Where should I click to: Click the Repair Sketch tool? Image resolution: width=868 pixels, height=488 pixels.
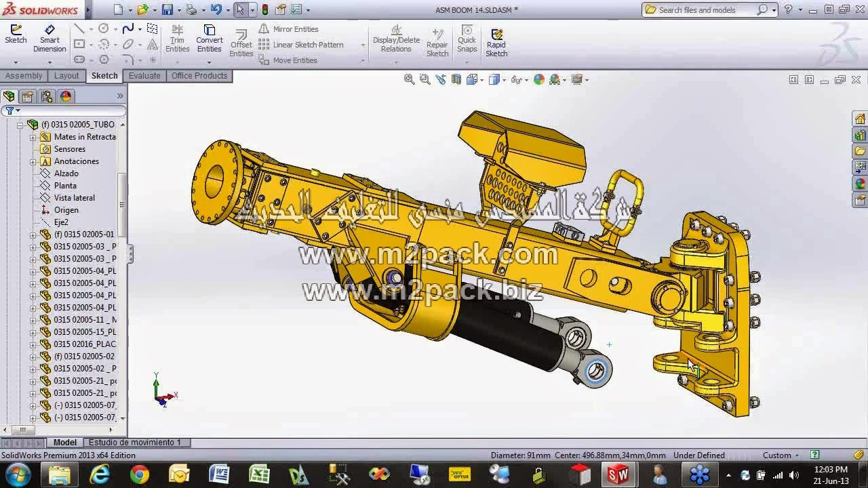(437, 43)
